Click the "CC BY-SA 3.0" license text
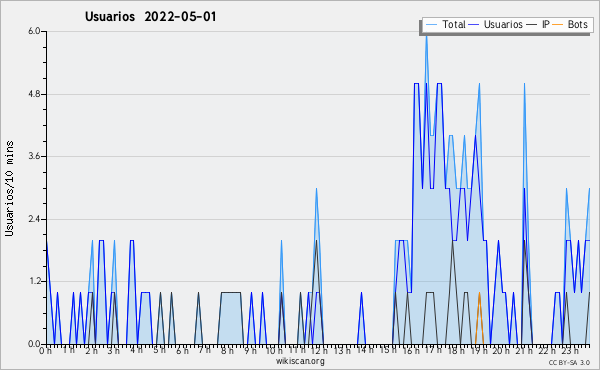The width and height of the screenshot is (600, 370). 569,363
